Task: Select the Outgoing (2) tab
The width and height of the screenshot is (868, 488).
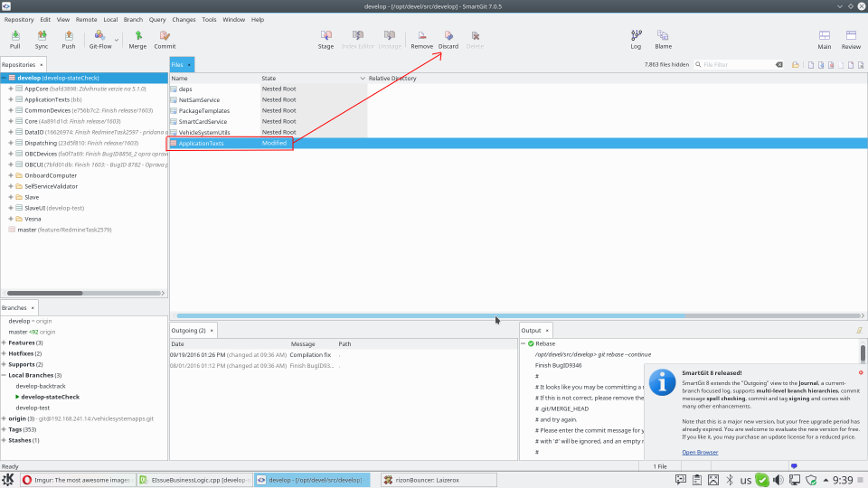Action: tap(189, 330)
